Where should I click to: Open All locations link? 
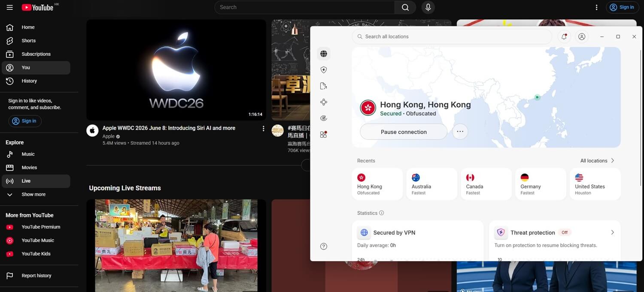pos(597,160)
